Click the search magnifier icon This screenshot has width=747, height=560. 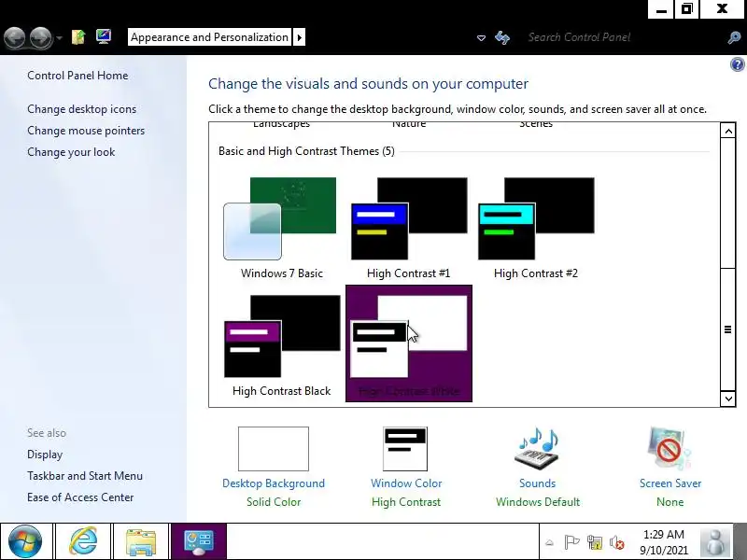pyautogui.click(x=734, y=37)
